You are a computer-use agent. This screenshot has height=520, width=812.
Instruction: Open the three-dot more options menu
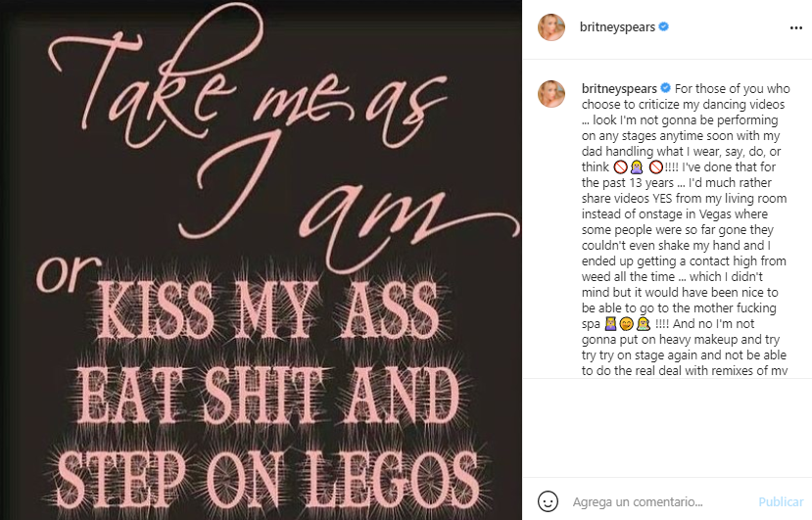click(x=788, y=27)
